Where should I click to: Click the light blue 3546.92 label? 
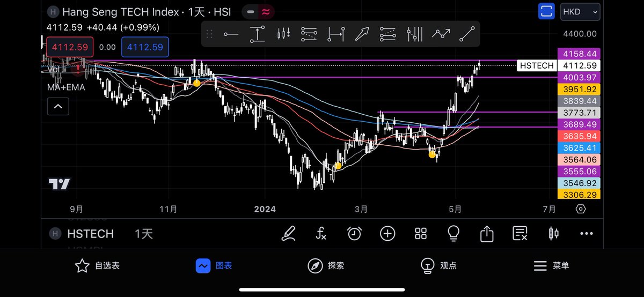pyautogui.click(x=579, y=183)
